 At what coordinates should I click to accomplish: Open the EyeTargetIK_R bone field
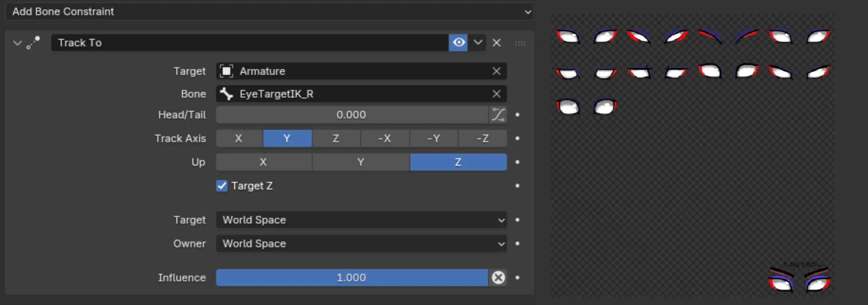pos(361,94)
